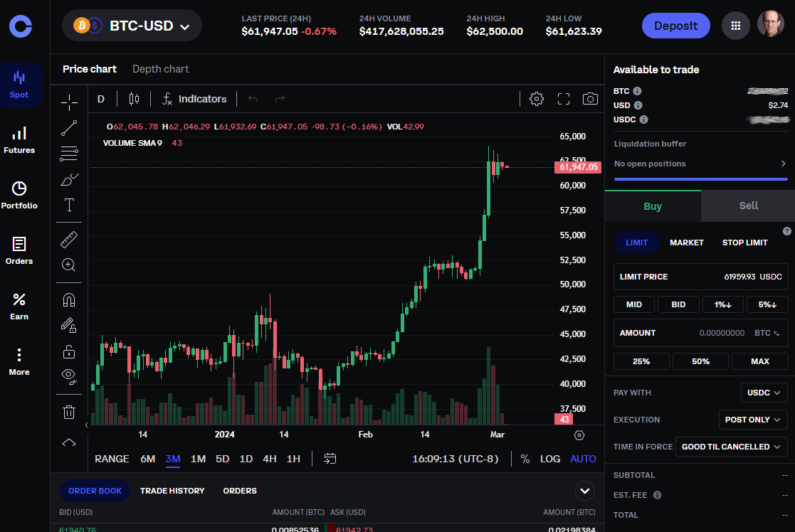Open the Spot trading section
Viewport: 795px width, 532px height.
tap(19, 85)
